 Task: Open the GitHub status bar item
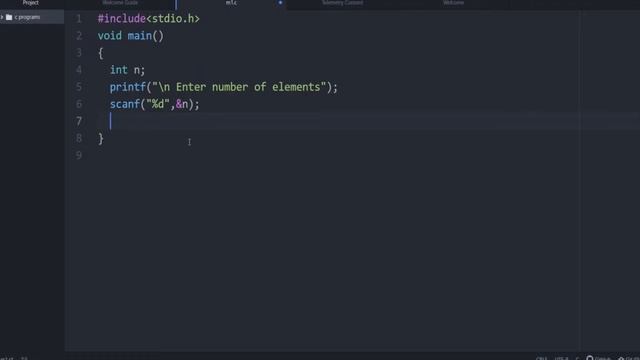click(x=598, y=358)
